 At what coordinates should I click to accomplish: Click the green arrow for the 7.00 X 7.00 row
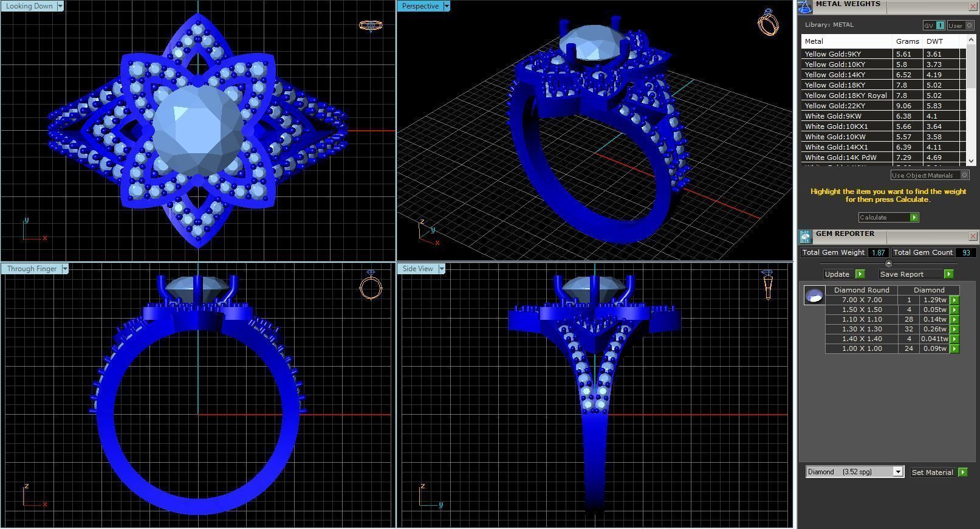point(954,300)
